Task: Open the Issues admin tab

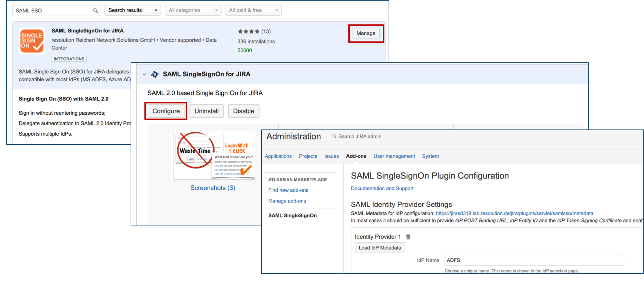Action: (x=331, y=156)
